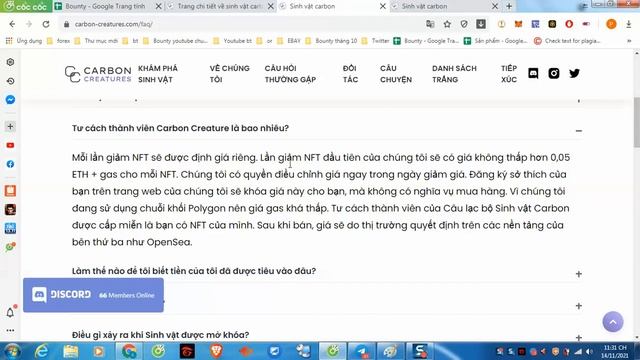Open YouTube from the sidebar

10,145
